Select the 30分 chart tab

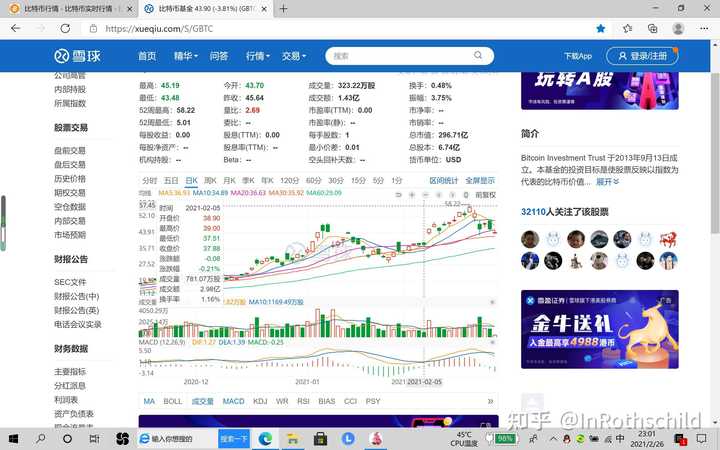336,180
